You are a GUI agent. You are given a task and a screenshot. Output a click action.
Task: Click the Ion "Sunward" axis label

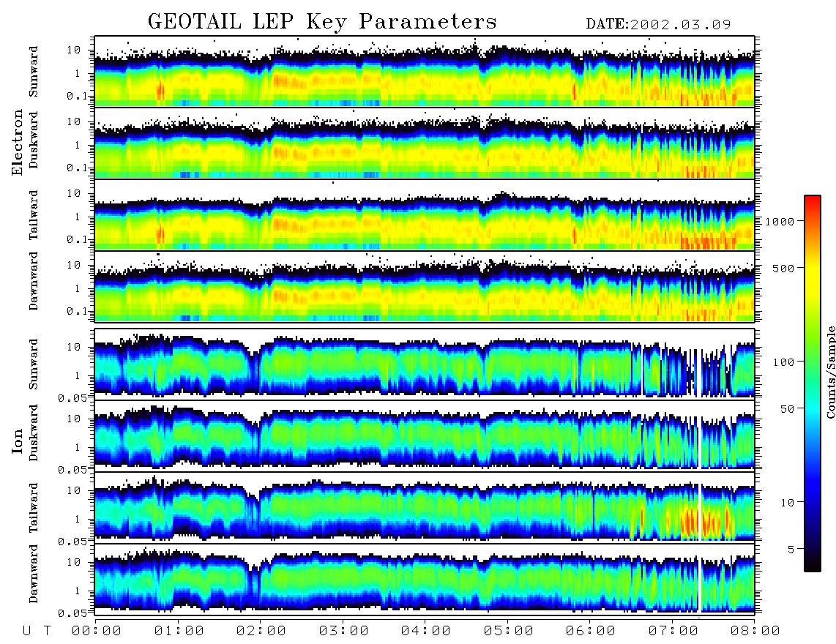point(34,364)
